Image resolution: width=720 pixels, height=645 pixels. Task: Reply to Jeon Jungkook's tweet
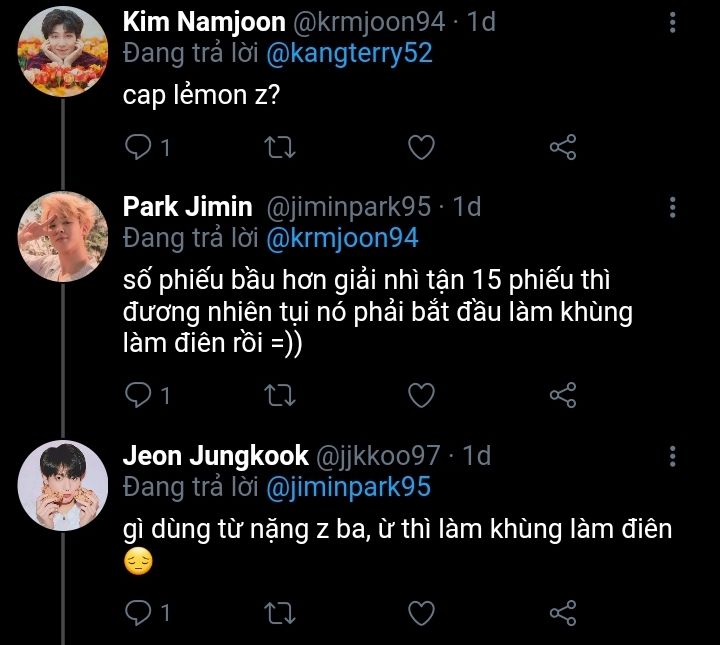[x=137, y=610]
